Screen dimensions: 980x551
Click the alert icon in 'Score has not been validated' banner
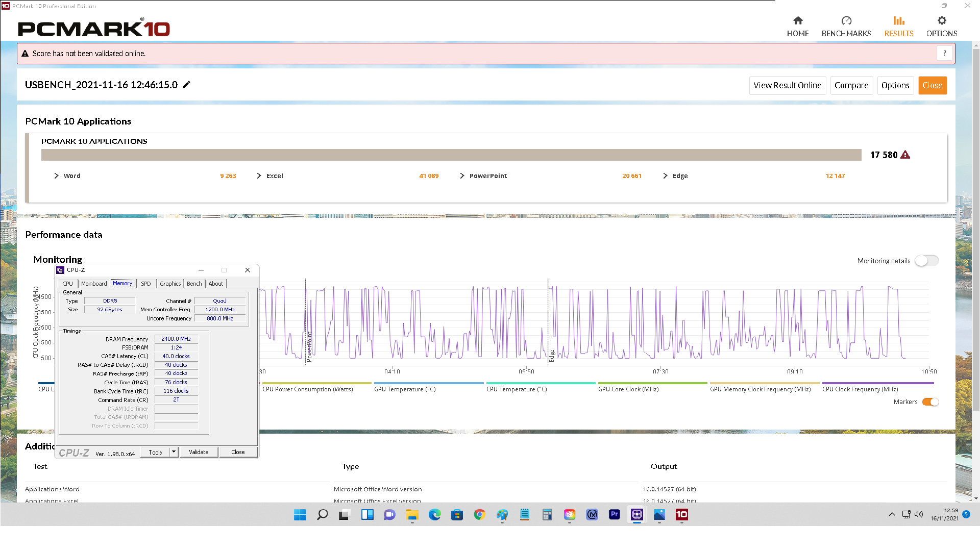tap(25, 54)
